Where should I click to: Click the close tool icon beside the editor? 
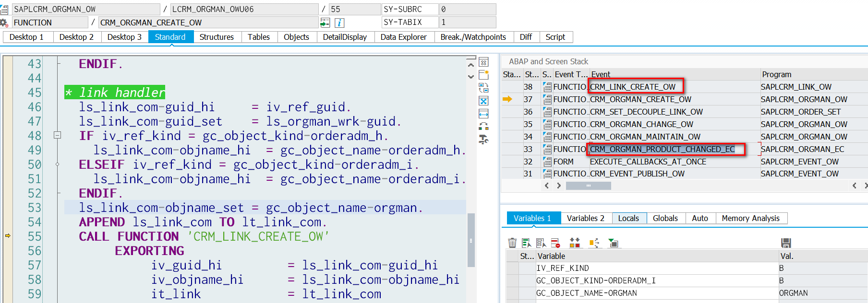484,62
